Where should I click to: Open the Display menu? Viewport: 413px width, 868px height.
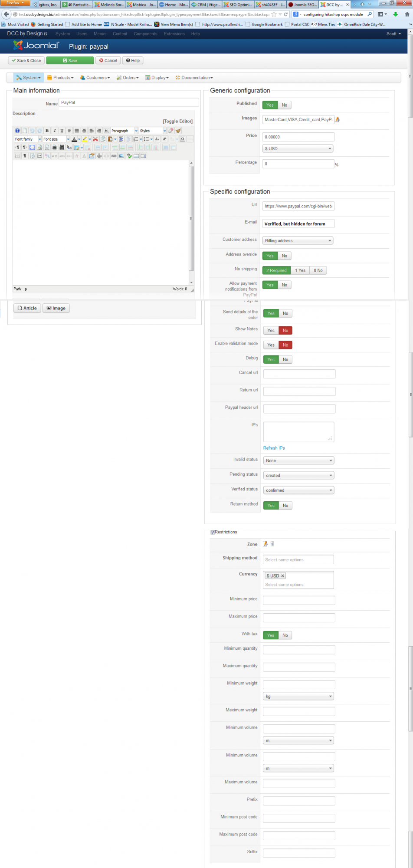click(x=157, y=78)
